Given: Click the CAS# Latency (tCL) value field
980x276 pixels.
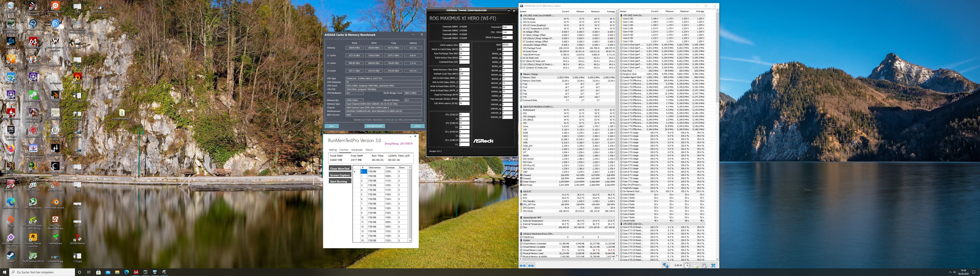Looking at the screenshot, I should click(x=464, y=45).
